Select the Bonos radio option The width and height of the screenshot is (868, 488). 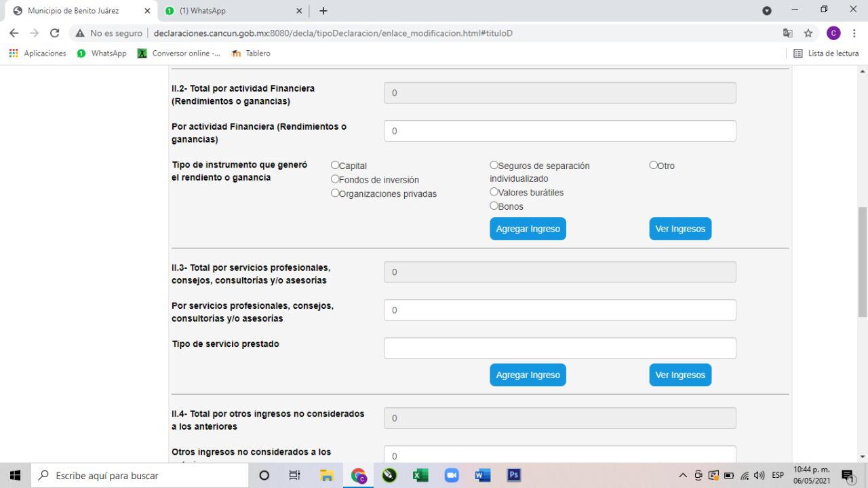[x=494, y=206]
